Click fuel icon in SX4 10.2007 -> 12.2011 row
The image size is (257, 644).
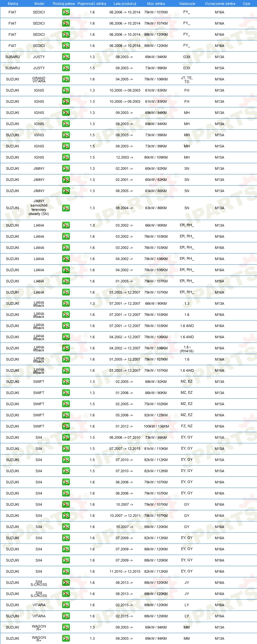pyautogui.click(x=66, y=516)
